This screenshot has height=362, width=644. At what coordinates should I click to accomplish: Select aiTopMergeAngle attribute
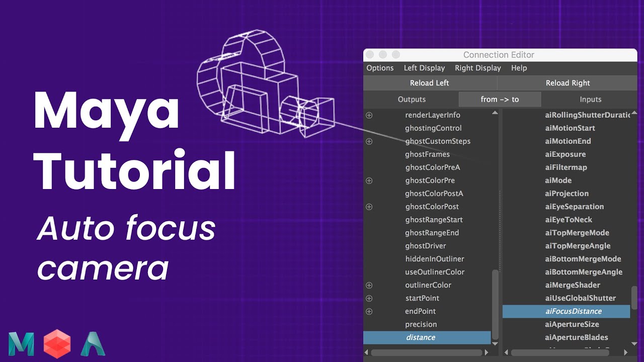578,246
